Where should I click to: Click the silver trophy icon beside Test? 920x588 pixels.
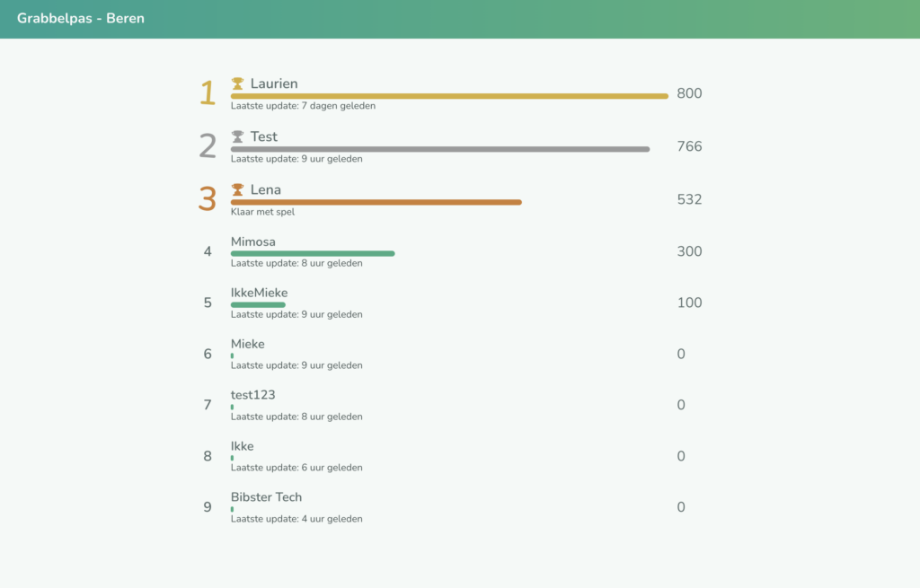pos(237,136)
